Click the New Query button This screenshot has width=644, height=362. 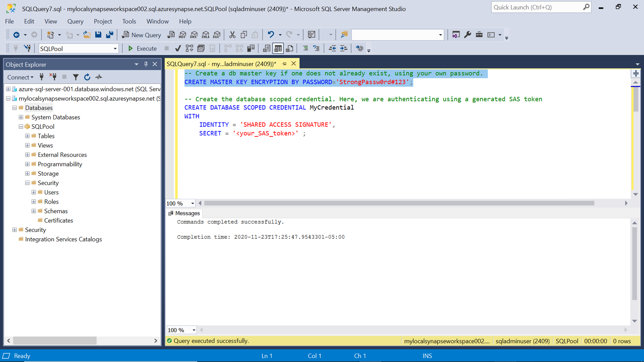coord(141,35)
